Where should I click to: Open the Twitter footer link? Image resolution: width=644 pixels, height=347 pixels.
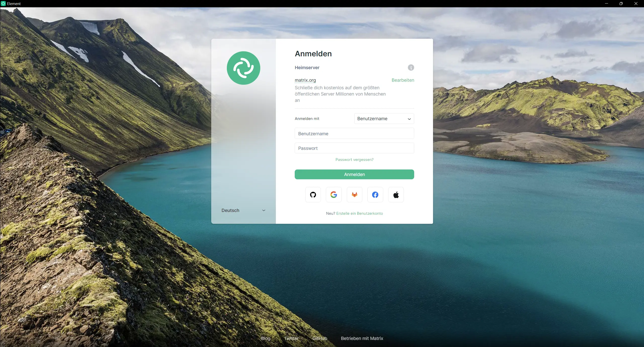pyautogui.click(x=291, y=338)
